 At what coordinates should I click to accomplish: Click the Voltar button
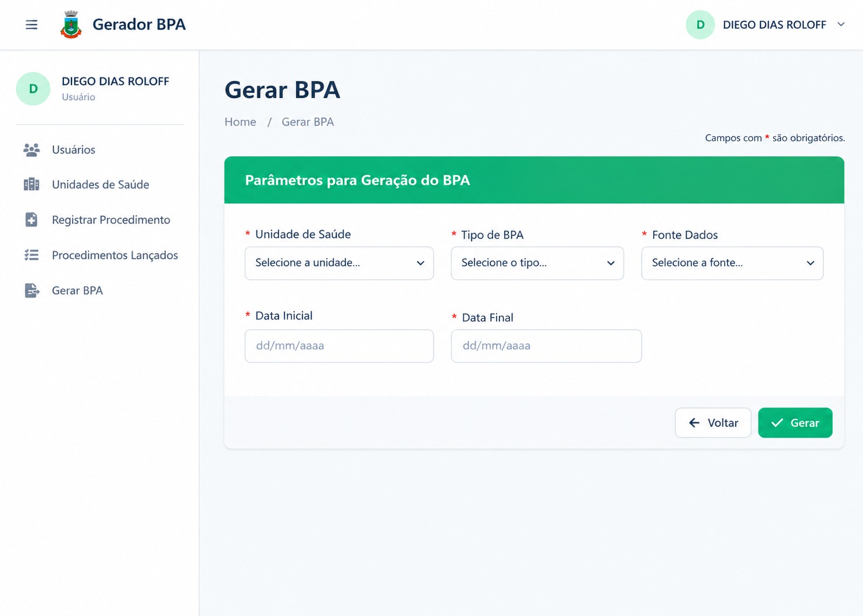[x=713, y=423]
